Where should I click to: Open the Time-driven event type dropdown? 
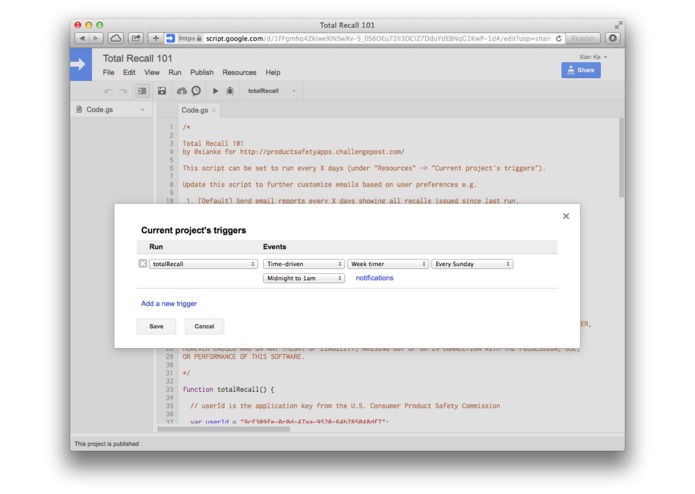point(304,264)
